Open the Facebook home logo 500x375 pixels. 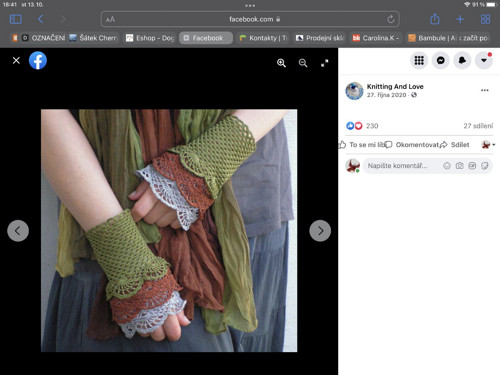click(x=38, y=60)
